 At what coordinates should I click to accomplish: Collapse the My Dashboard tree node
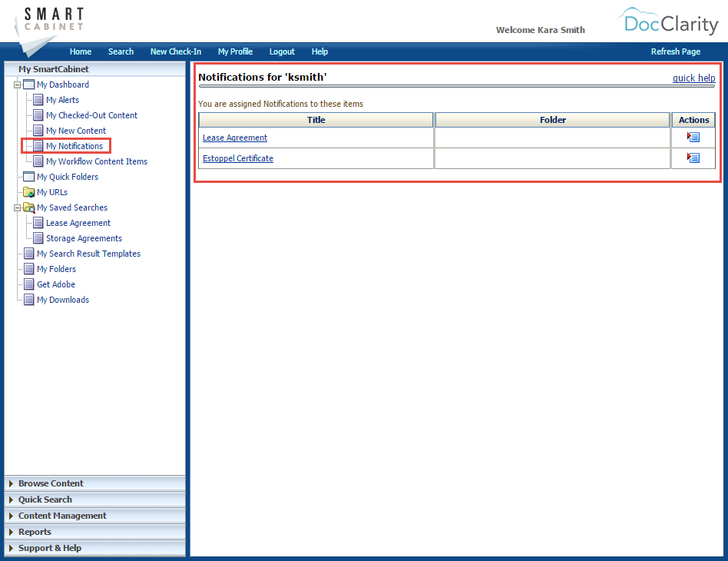[17, 85]
